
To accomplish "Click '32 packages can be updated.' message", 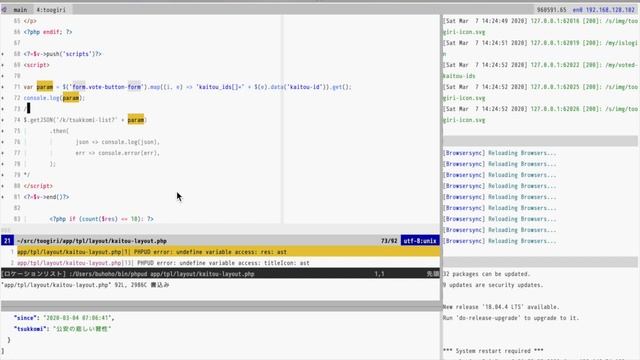I will click(x=487, y=274).
